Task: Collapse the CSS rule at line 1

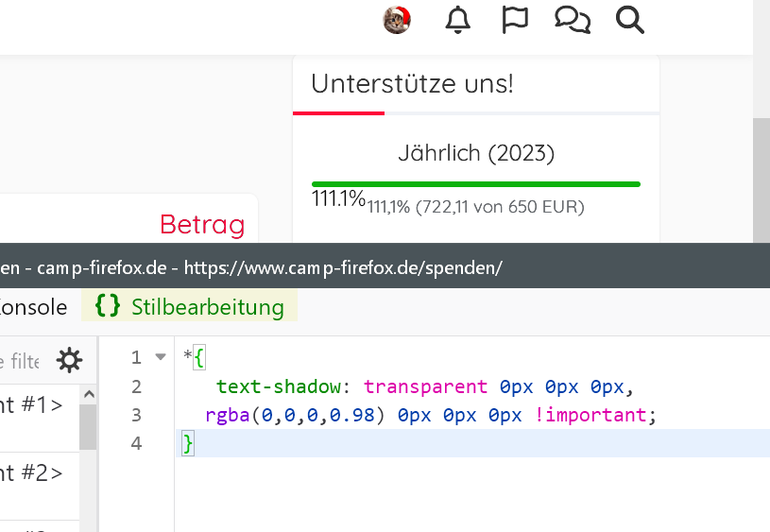Action: pos(160,357)
